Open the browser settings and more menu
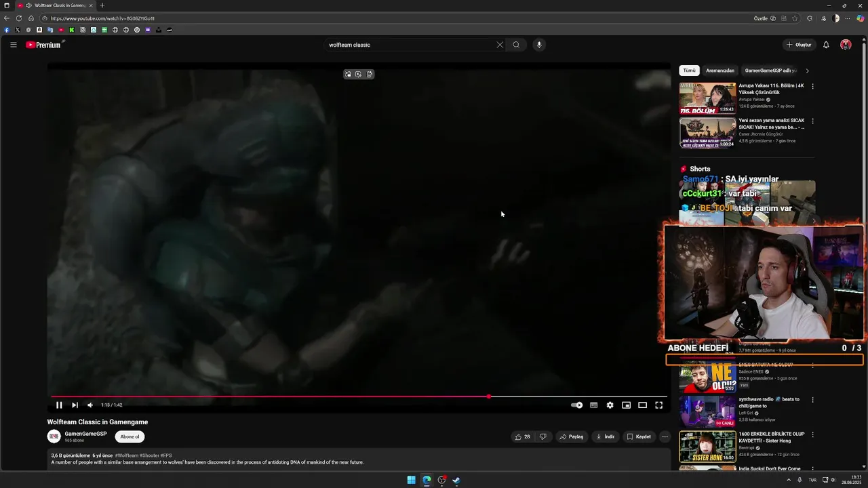 point(848,18)
